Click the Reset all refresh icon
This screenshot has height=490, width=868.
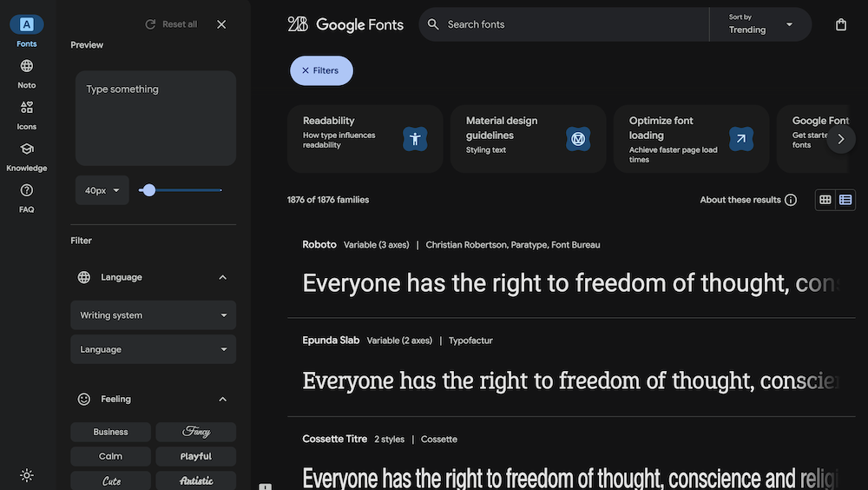[150, 24]
